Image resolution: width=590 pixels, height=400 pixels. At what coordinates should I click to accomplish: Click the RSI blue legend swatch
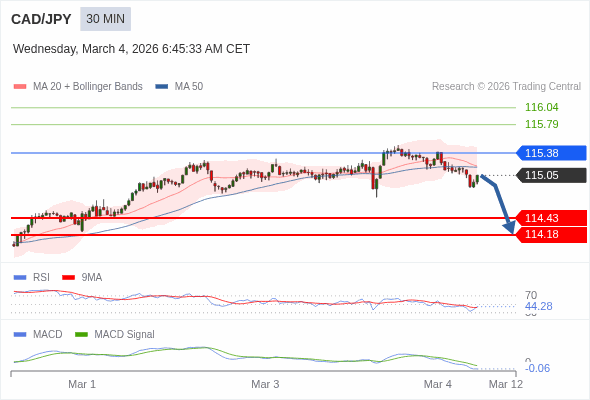[x=20, y=278]
